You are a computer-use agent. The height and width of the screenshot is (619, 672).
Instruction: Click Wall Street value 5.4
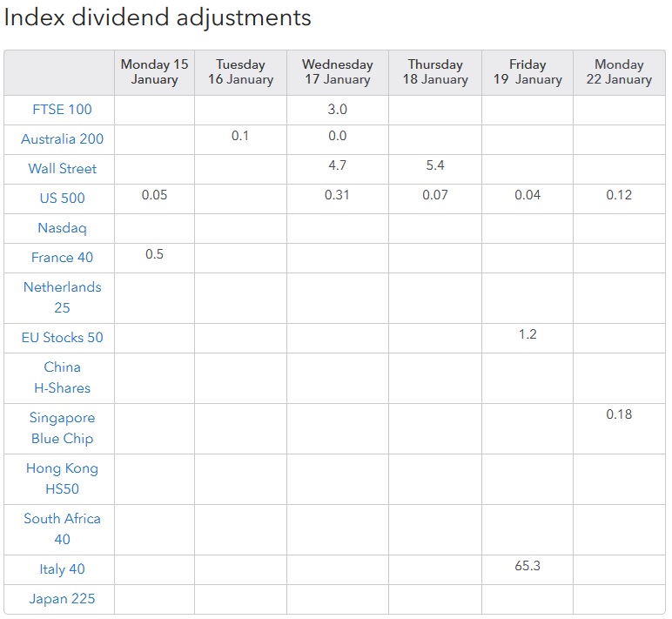[x=435, y=165]
